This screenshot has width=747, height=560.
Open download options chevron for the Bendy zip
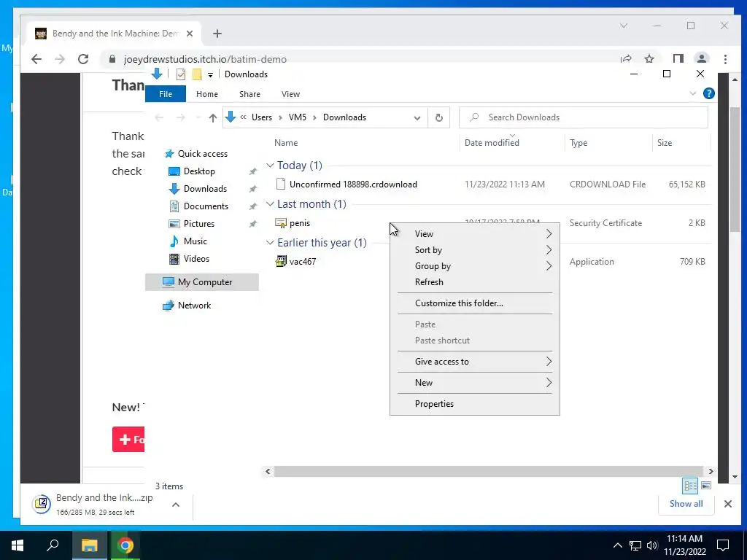point(175,505)
